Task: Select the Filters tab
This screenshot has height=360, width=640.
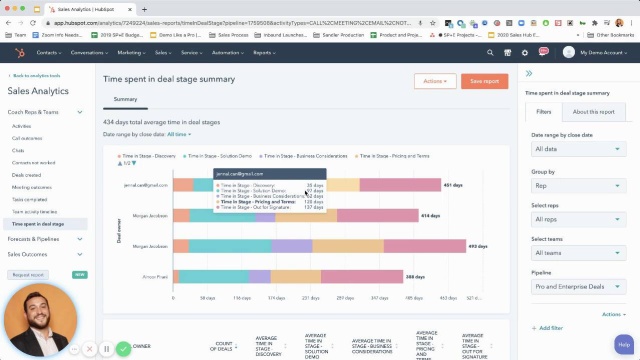Action: coord(544,112)
